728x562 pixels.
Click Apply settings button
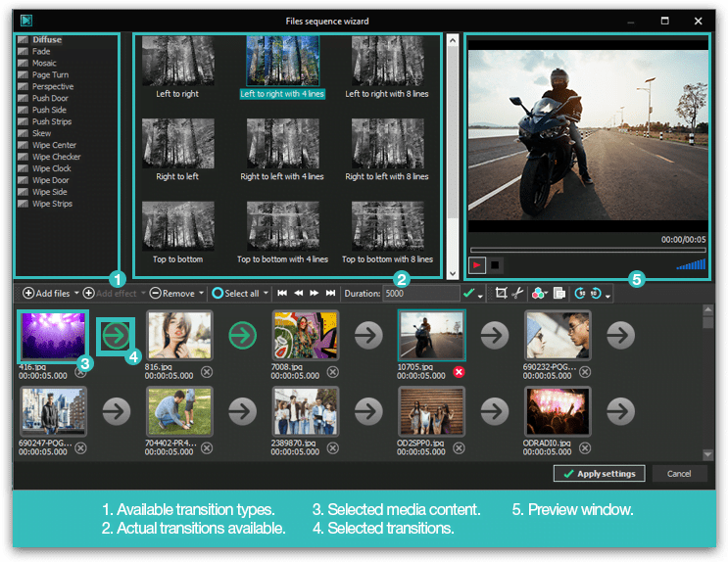click(599, 473)
